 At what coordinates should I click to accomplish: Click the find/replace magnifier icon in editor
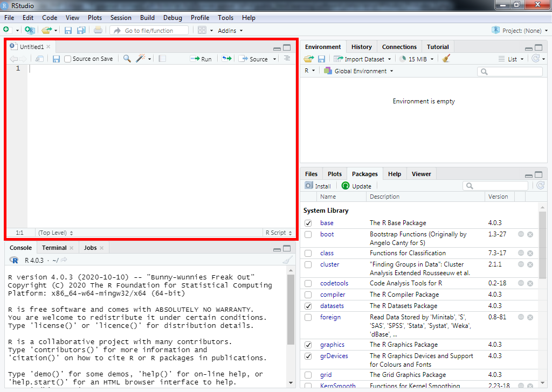(127, 59)
